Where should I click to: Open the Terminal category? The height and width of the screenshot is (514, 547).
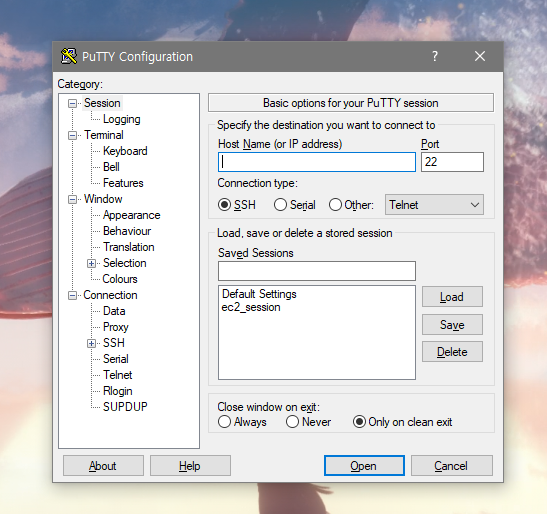click(x=104, y=135)
